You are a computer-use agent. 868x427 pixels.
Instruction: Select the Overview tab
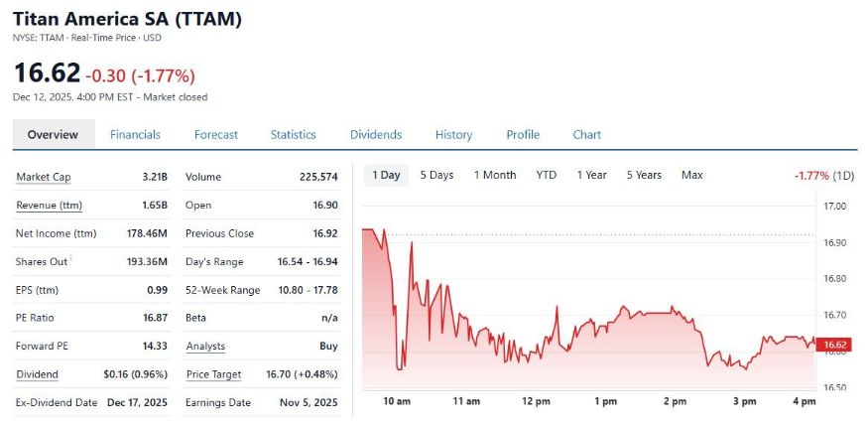click(x=54, y=135)
